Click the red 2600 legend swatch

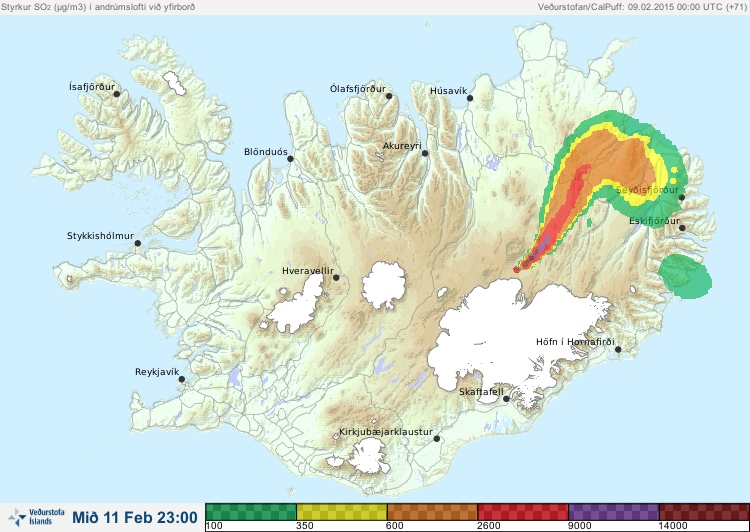[523, 511]
